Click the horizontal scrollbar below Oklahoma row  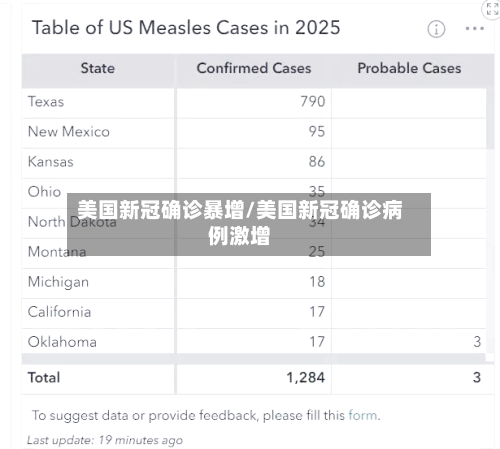254,359
